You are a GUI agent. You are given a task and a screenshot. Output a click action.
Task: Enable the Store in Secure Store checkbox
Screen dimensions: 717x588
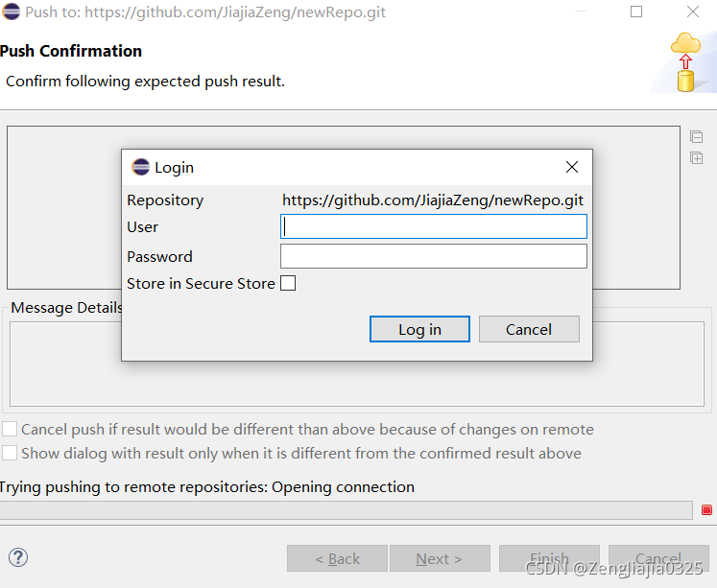[288, 283]
